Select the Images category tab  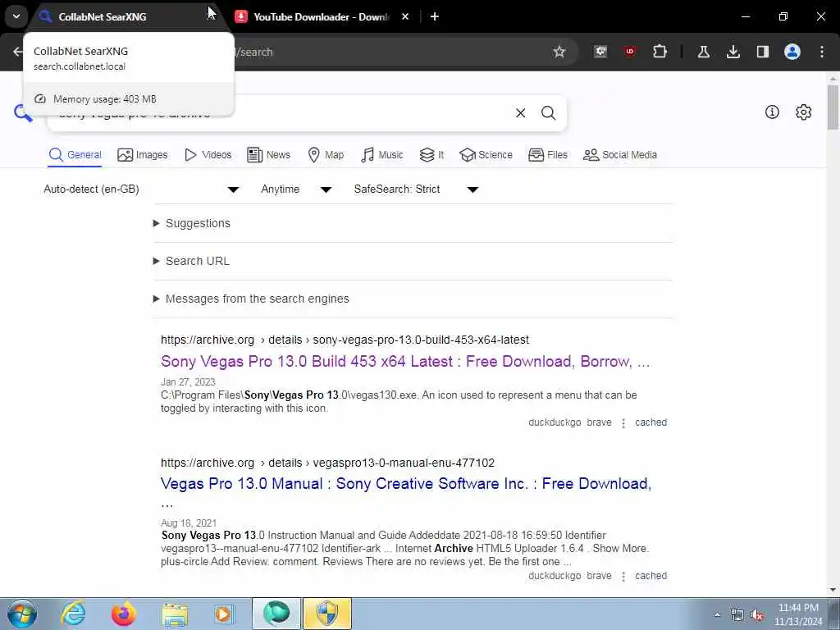pyautogui.click(x=143, y=155)
